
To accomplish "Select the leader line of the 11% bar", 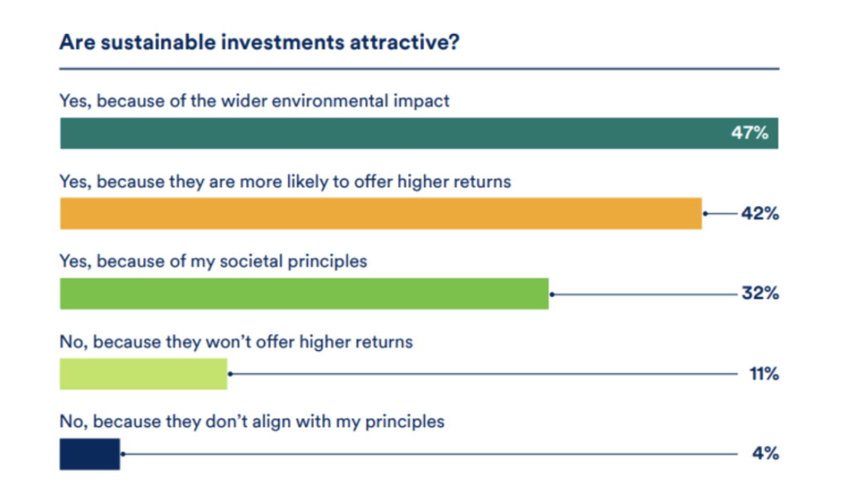I will coord(484,374).
